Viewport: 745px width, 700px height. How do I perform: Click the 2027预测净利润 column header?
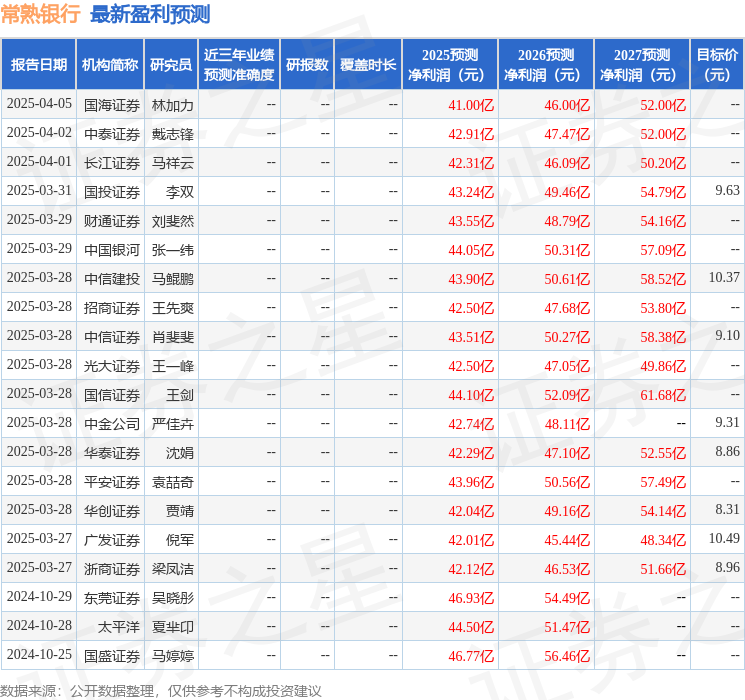(642, 65)
